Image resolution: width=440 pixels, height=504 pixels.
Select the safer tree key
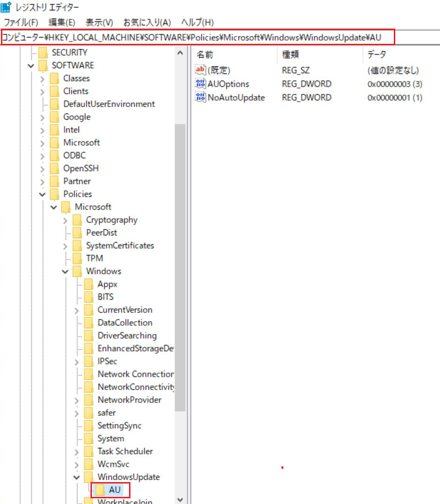[x=106, y=413]
